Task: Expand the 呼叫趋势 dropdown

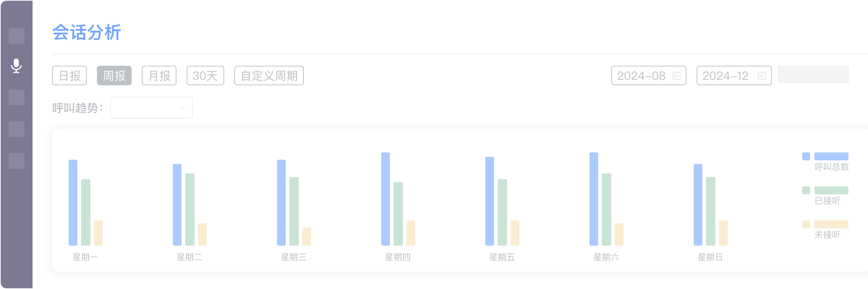Action: [x=151, y=108]
